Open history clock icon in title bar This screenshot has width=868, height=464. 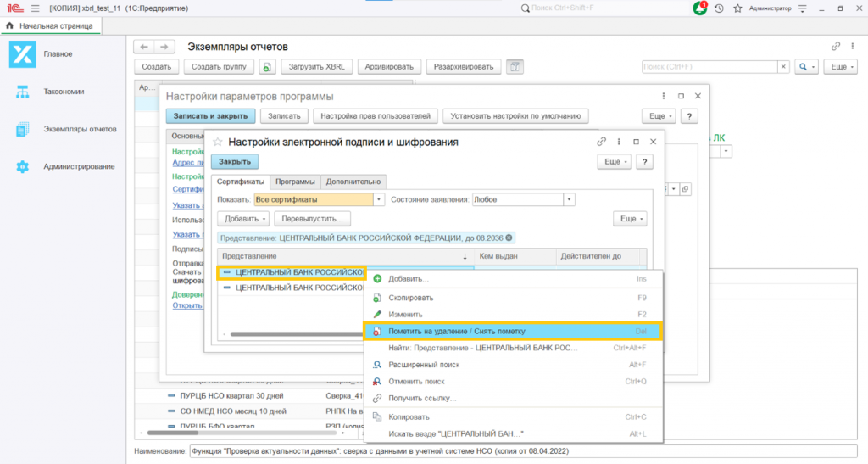coord(719,8)
